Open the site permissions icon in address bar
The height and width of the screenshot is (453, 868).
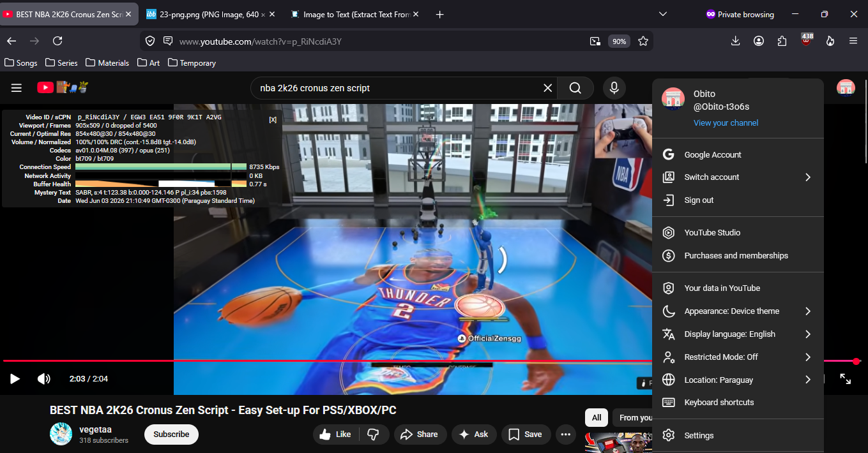click(168, 41)
